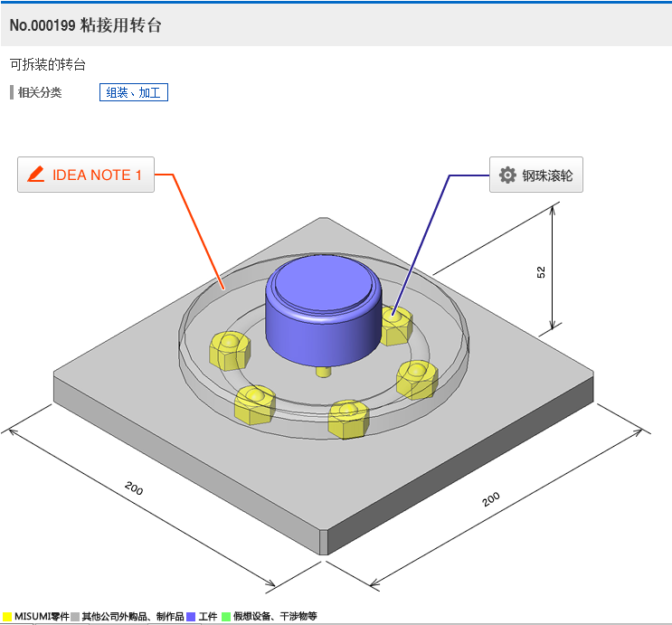Click the 52 height dimension value

[x=541, y=271]
